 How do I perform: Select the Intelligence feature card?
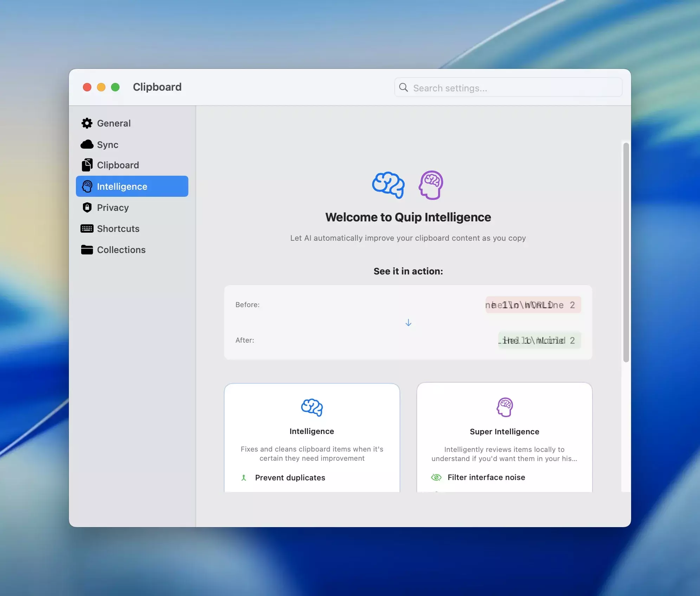[312, 436]
